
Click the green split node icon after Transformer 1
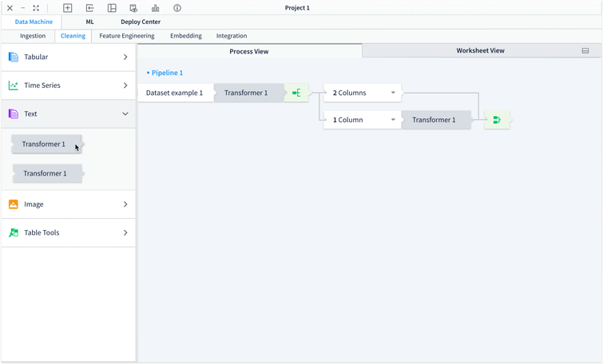[x=296, y=93]
